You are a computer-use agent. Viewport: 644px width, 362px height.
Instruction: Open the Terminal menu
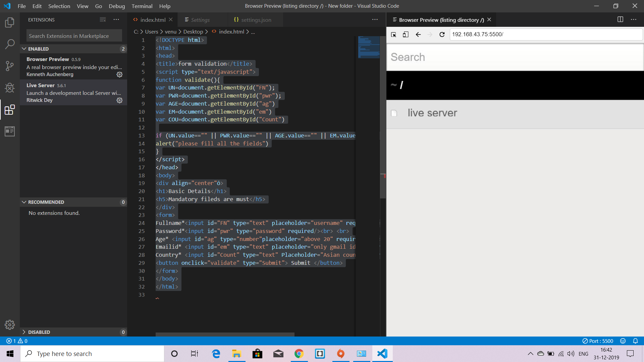coord(142,6)
